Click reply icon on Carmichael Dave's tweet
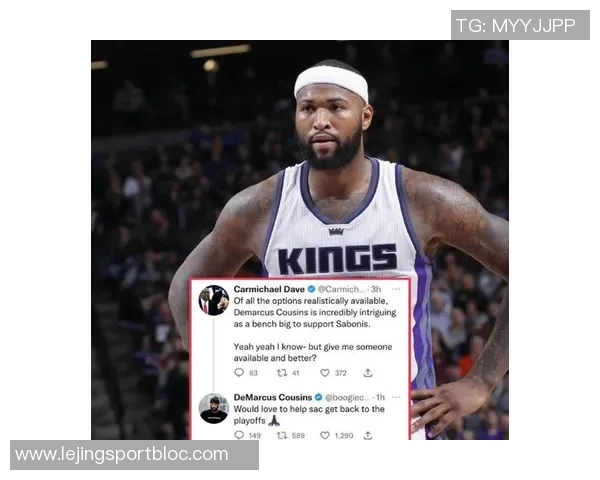The width and height of the screenshot is (600, 480). tap(239, 372)
